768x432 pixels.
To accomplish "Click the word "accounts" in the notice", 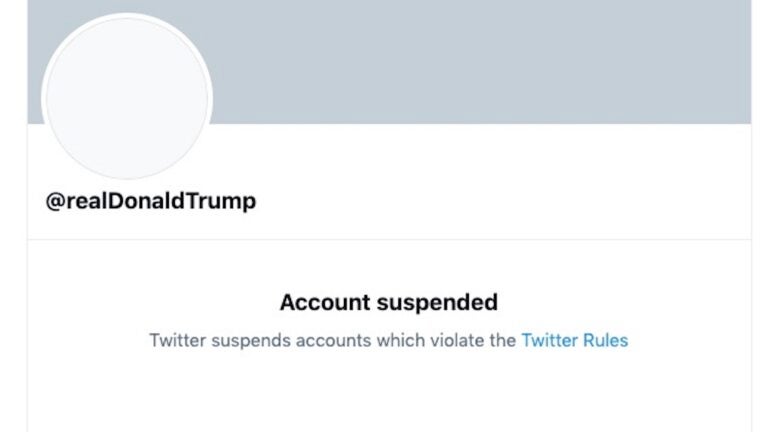I will point(325,340).
